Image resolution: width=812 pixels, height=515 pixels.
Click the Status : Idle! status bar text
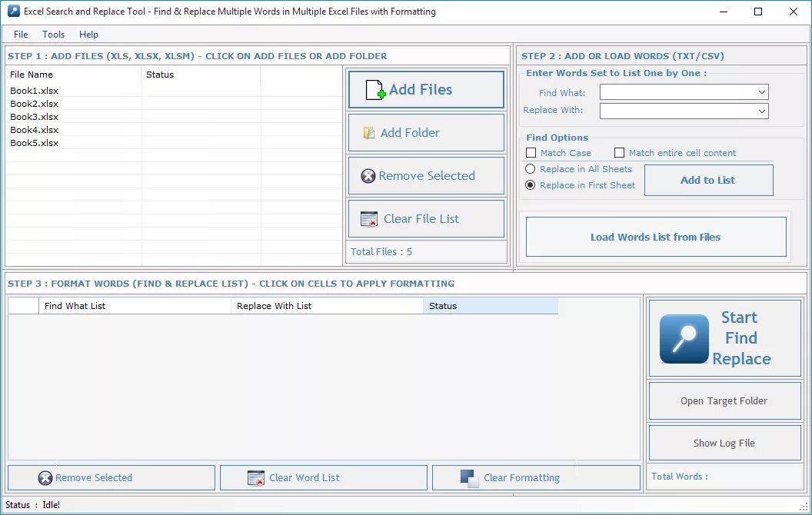(x=32, y=505)
